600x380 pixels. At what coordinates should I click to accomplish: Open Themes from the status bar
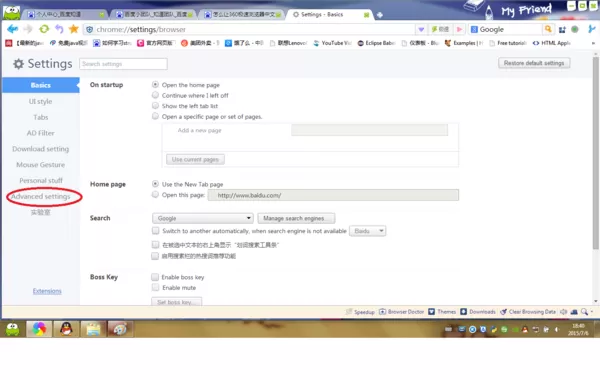coord(442,312)
